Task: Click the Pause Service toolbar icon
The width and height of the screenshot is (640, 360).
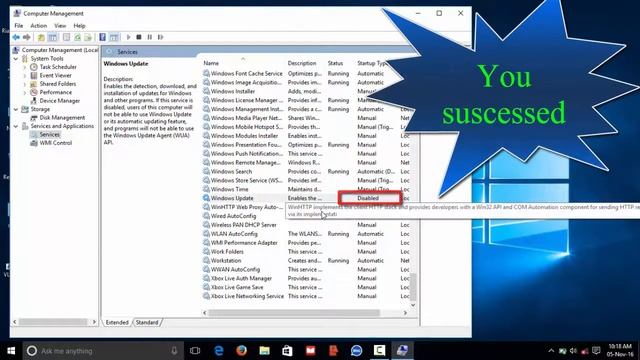Action: pyautogui.click(x=150, y=37)
